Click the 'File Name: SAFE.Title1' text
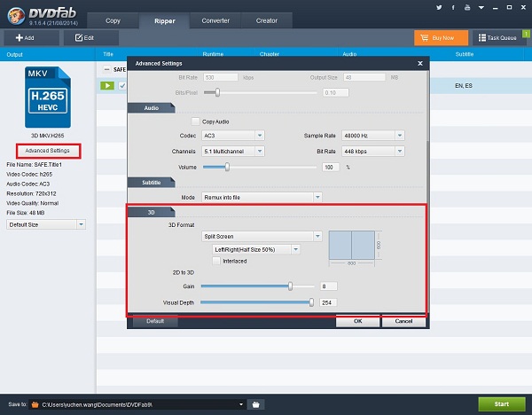 [x=35, y=165]
